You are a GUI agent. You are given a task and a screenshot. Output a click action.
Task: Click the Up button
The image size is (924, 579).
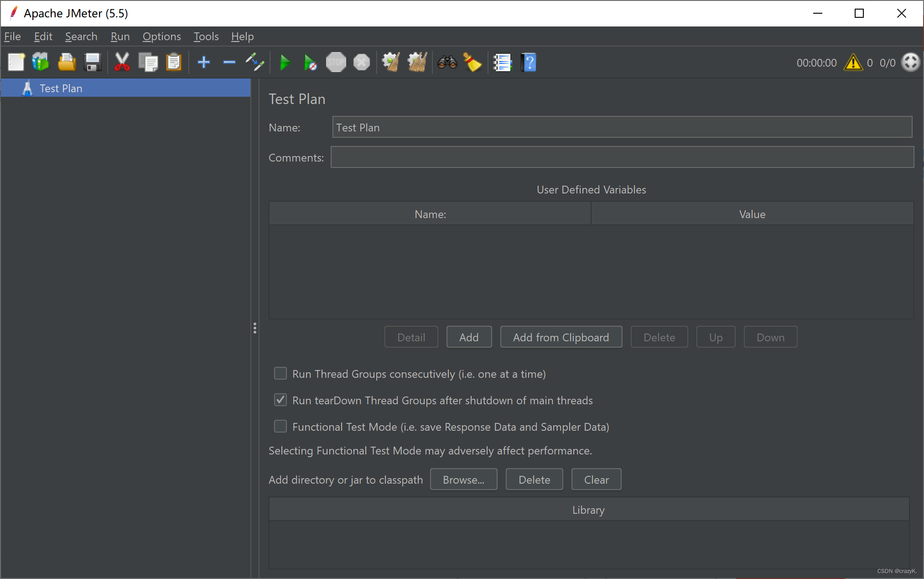(716, 337)
